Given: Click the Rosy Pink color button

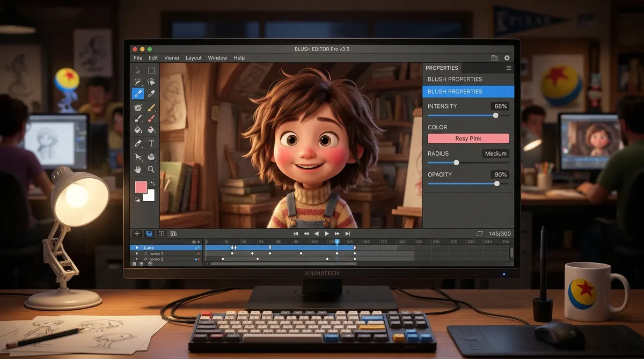Looking at the screenshot, I should (468, 138).
